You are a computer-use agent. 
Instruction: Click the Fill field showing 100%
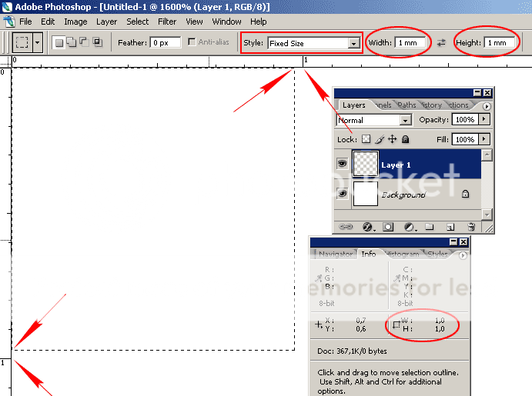(x=465, y=139)
